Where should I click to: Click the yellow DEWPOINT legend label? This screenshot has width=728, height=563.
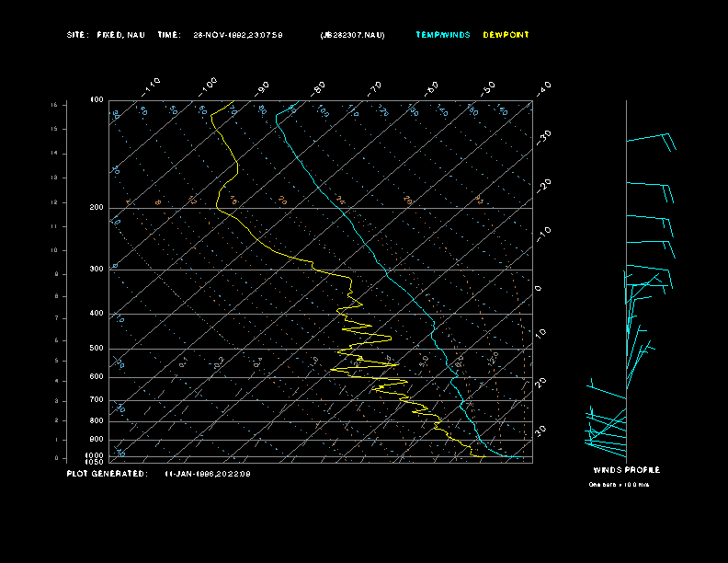click(x=506, y=35)
